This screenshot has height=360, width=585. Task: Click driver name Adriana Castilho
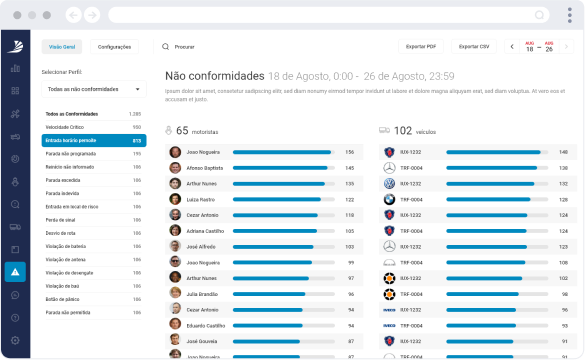[205, 231]
